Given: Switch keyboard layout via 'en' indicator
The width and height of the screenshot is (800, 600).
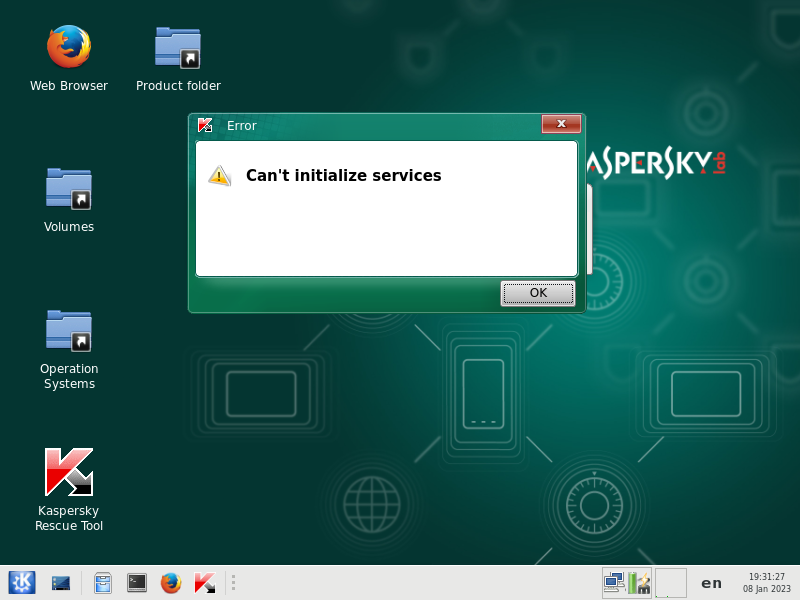Looking at the screenshot, I should [711, 583].
